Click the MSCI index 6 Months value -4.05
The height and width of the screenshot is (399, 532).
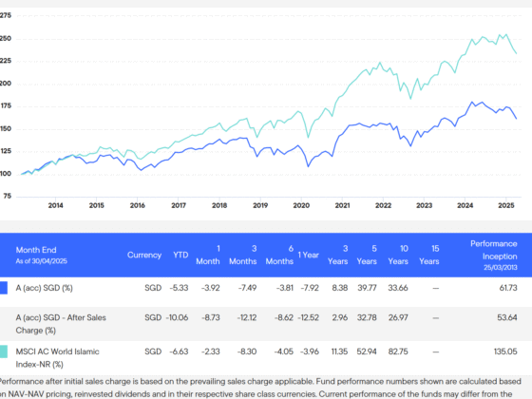pos(284,351)
